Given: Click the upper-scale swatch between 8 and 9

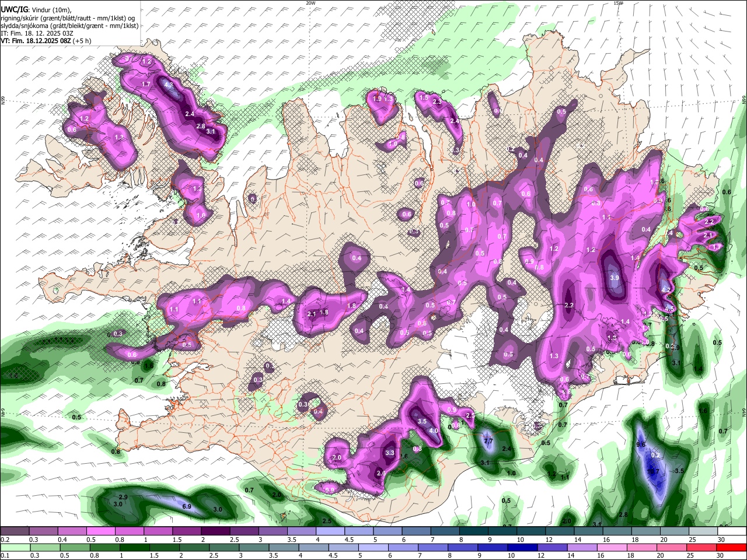Looking at the screenshot, I should [474, 531].
